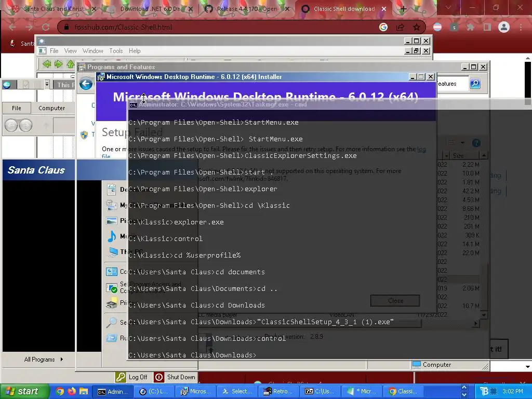The width and height of the screenshot is (532, 399).
Task: Click the Google icon in the address bar
Action: (383, 27)
